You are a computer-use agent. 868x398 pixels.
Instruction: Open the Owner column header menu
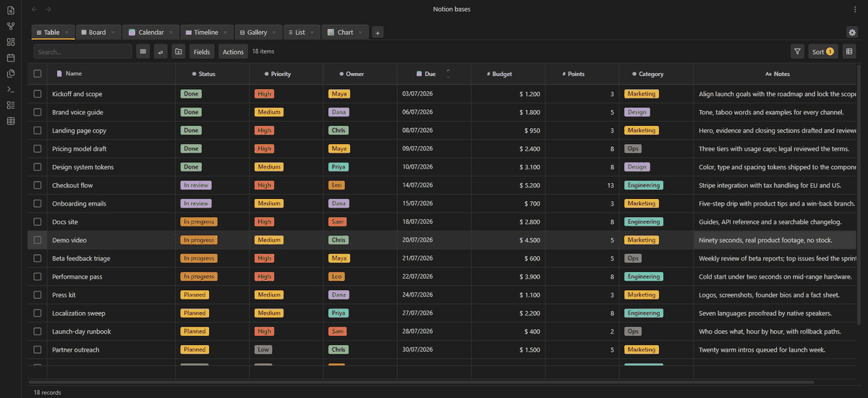point(359,74)
